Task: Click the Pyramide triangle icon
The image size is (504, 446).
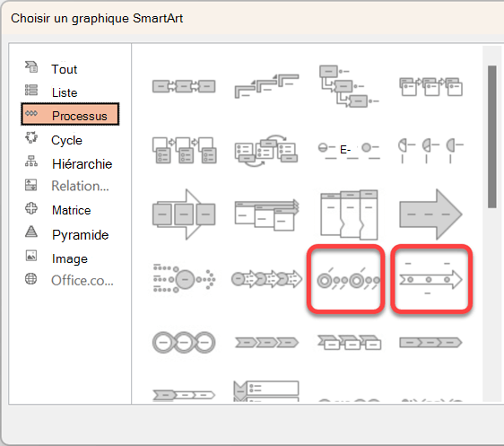Action: 31,232
